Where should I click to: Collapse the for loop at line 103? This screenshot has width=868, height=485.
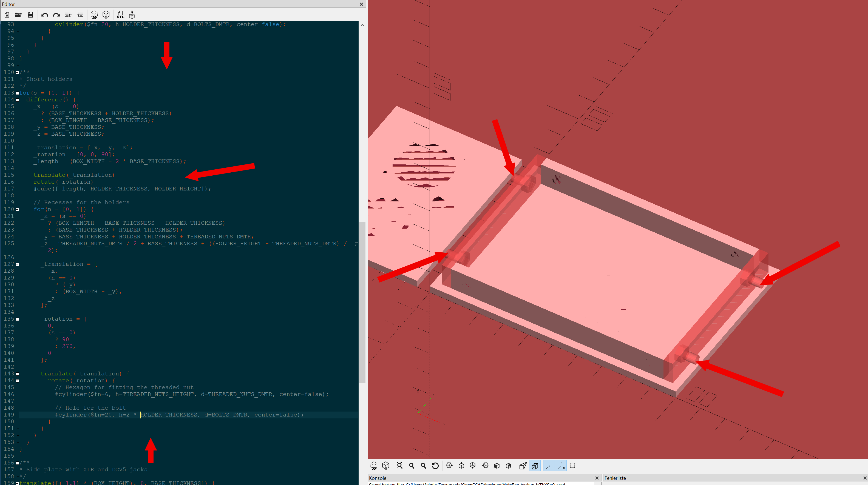click(x=18, y=93)
